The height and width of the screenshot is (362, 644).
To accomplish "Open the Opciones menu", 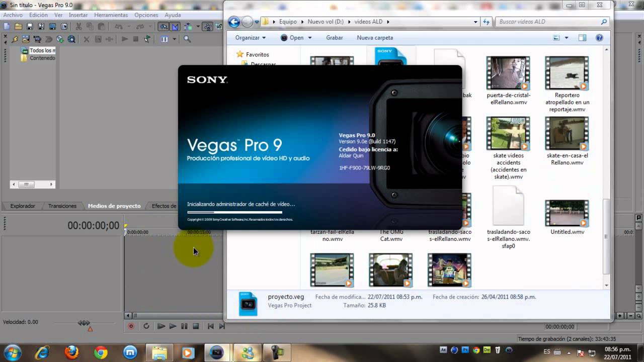I will [146, 15].
